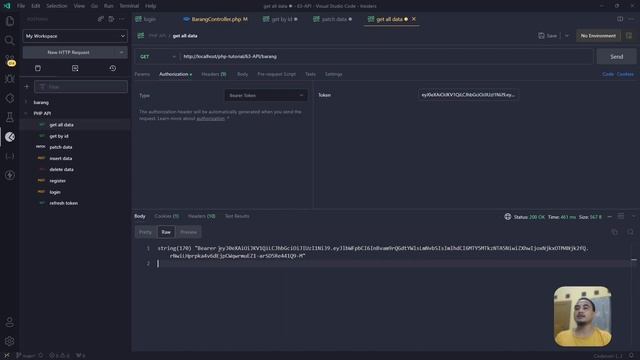Open the Explorer view in activity bar
Image resolution: width=640 pixels, height=360 pixels.
[10, 21]
